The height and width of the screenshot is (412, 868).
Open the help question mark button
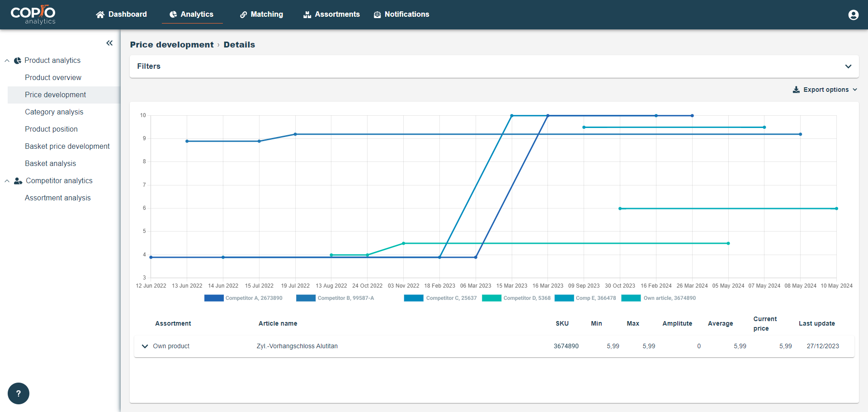pyautogui.click(x=18, y=393)
